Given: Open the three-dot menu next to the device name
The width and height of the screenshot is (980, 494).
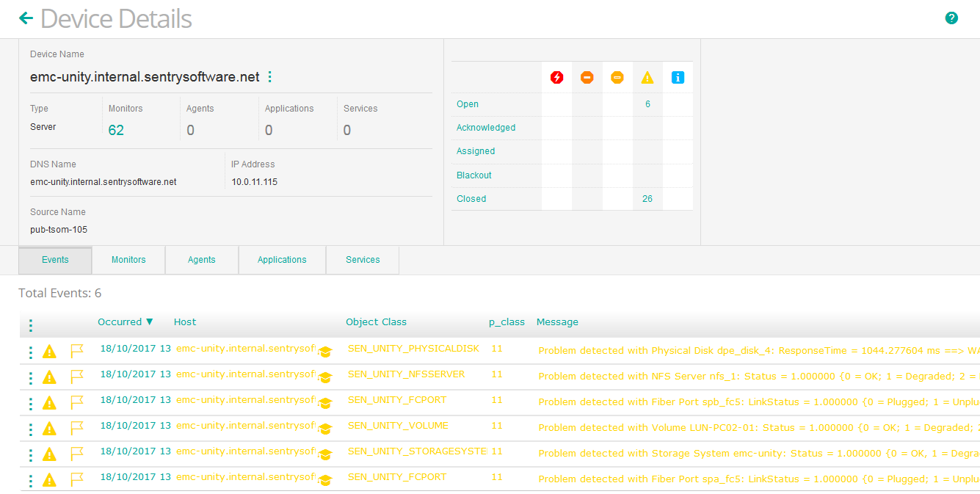Looking at the screenshot, I should (x=269, y=76).
